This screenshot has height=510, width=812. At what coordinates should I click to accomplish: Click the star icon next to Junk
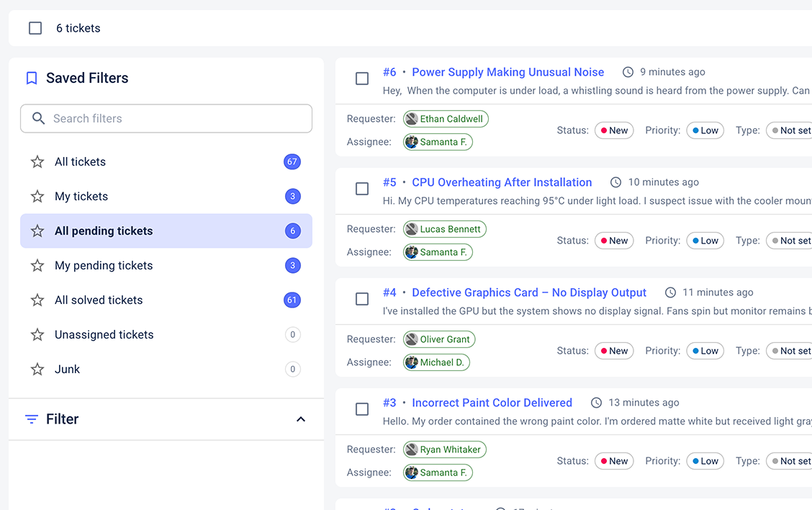point(37,370)
